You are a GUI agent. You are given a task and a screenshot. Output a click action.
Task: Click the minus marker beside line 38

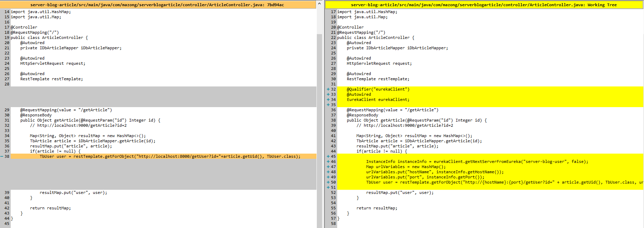pyautogui.click(x=2, y=156)
